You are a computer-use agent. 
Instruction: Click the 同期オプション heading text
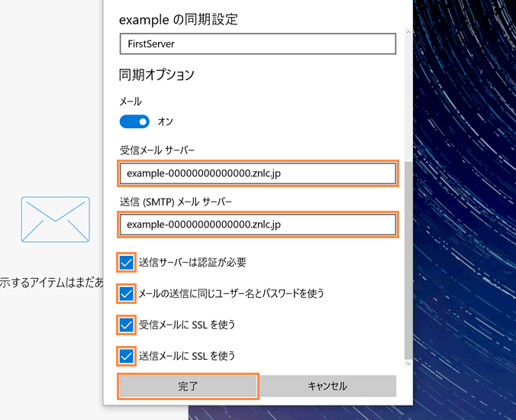(x=156, y=75)
